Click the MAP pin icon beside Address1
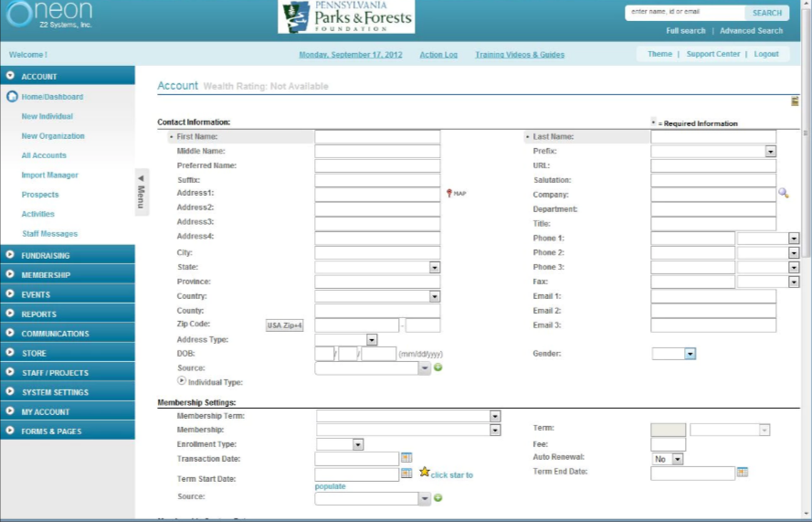 click(449, 194)
